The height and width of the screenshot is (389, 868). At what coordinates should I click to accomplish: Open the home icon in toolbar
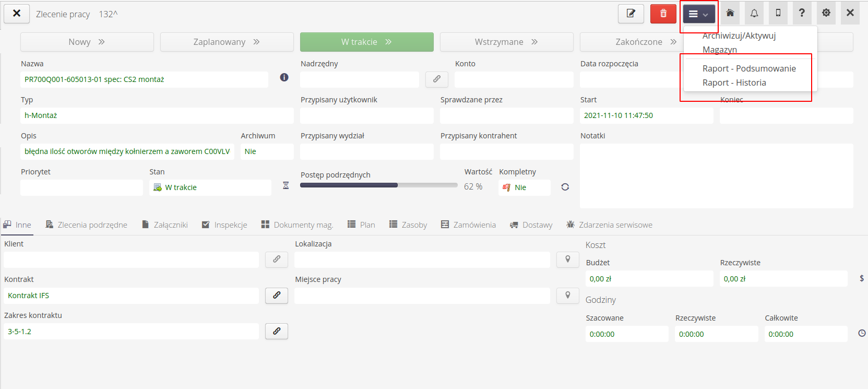tap(730, 13)
